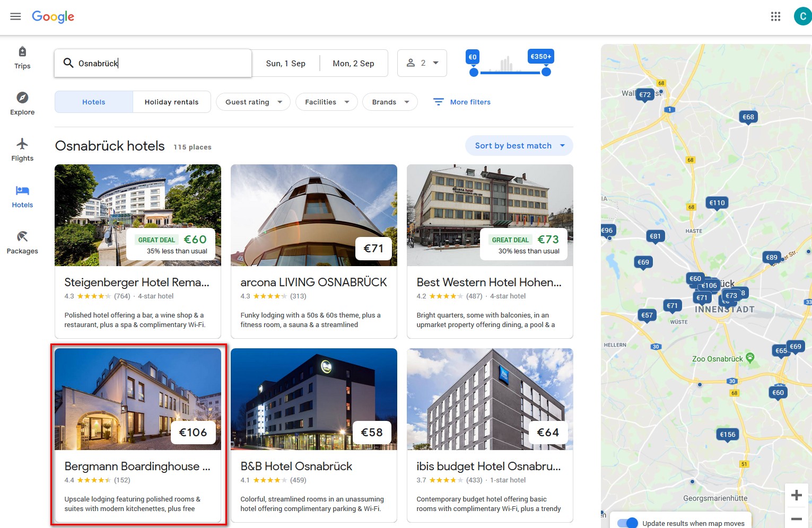Viewport: 812px width, 528px height.
Task: Open the guest count dropdown
Action: pos(422,63)
